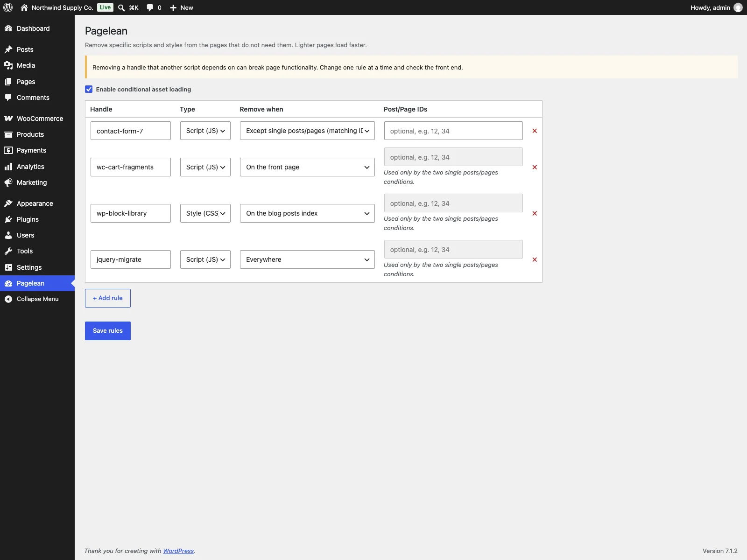Open Type dropdown for jquery-migrate
This screenshot has height=560, width=747.
pos(205,259)
